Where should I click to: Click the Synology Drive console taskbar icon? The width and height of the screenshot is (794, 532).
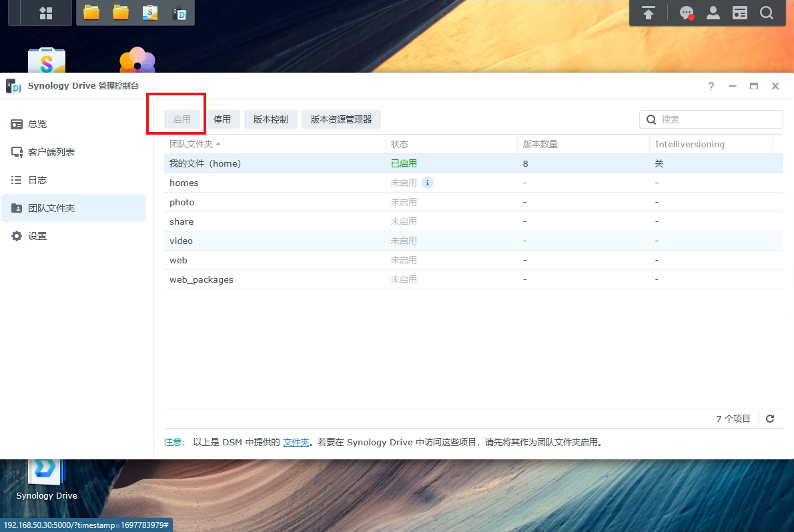coord(179,13)
